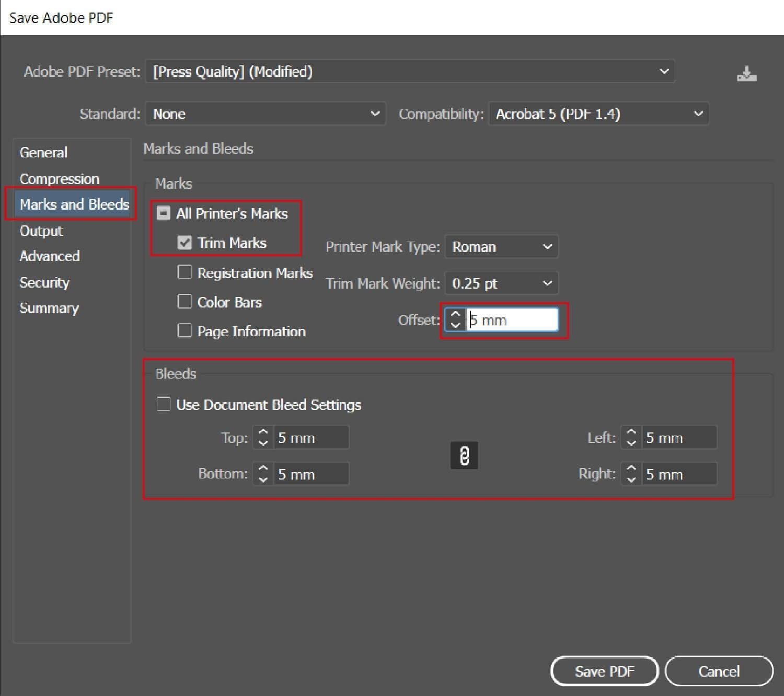Image resolution: width=784 pixels, height=696 pixels.
Task: Click the Top bleed value field
Action: [311, 438]
